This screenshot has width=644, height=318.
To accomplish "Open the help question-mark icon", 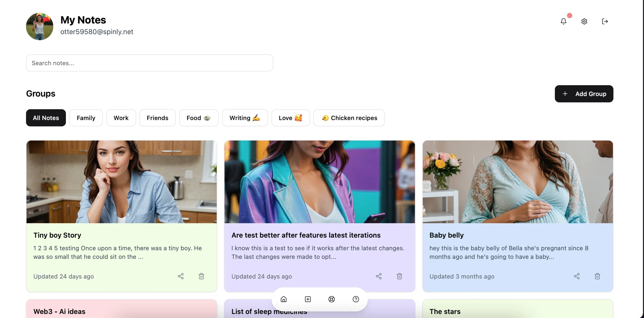I will pyautogui.click(x=356, y=299).
